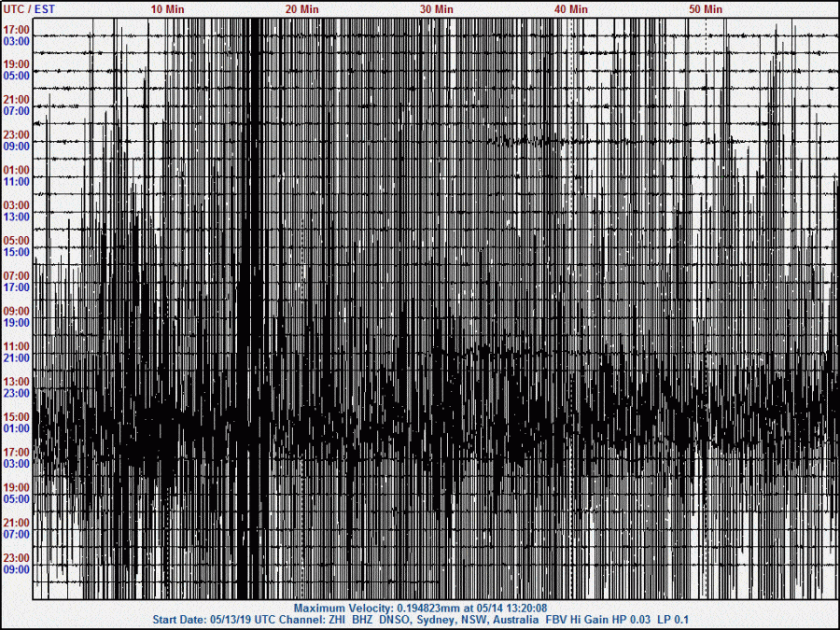Viewport: 840px width, 630px height.
Task: Click the red 13:00 UTC row label
Action: (17, 382)
